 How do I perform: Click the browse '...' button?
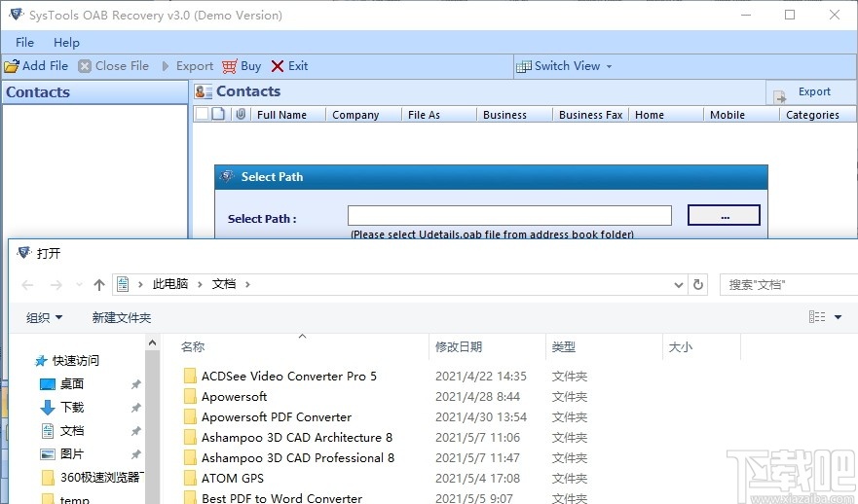point(724,215)
